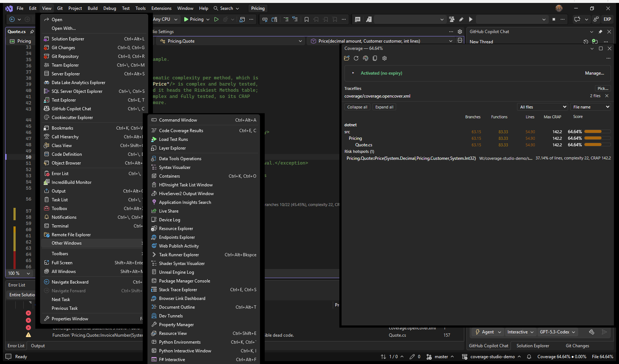This screenshot has width=619, height=364.
Task: Click the refresh icon in Coverage panel
Action: point(356,58)
